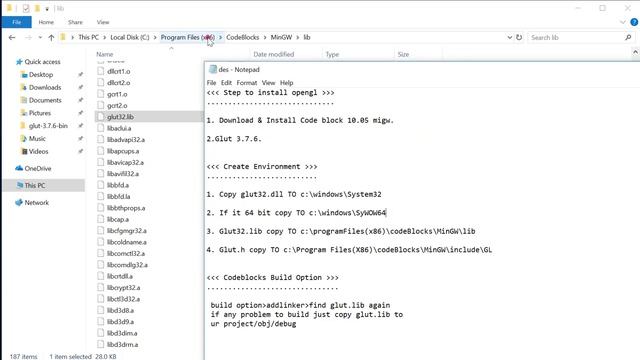Screen dimensions: 640x360
Task: Select Quick access in navigation pane
Action: tap(42, 62)
